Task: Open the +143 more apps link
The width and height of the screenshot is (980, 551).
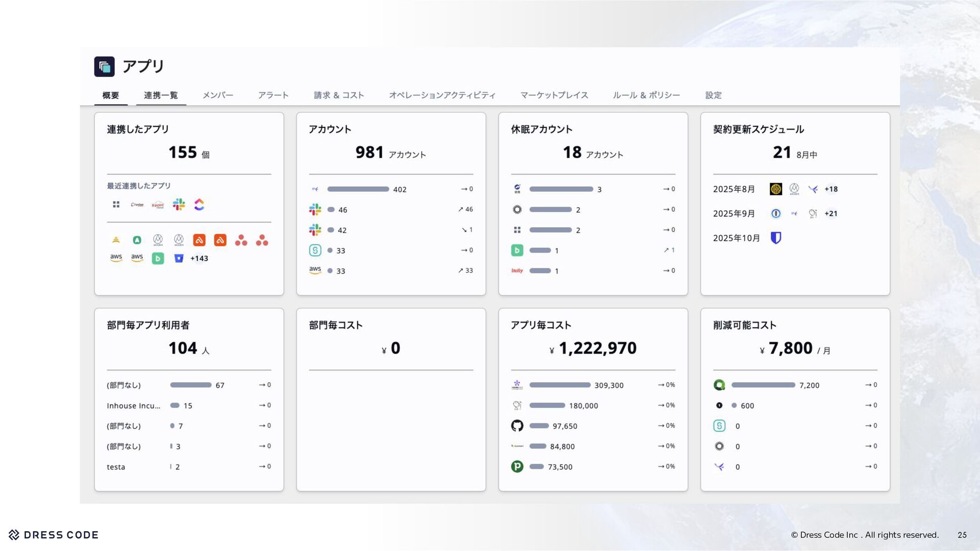Action: [199, 259]
